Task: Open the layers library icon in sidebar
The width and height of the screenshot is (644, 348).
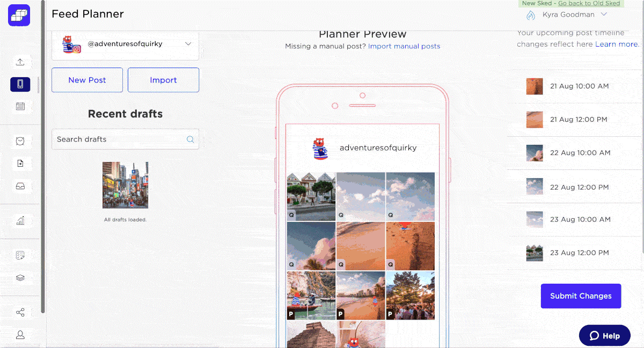Action: (x=20, y=278)
